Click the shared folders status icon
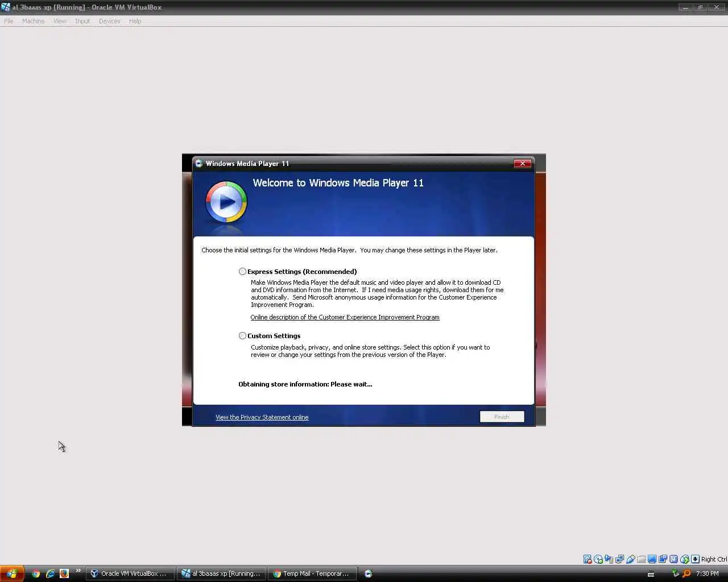The image size is (728, 582). tap(641, 559)
